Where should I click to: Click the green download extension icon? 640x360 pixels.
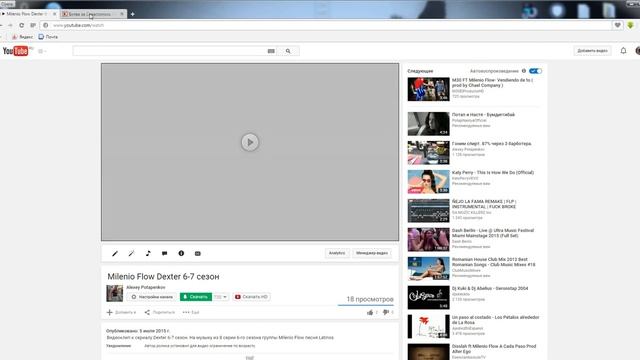(631, 25)
